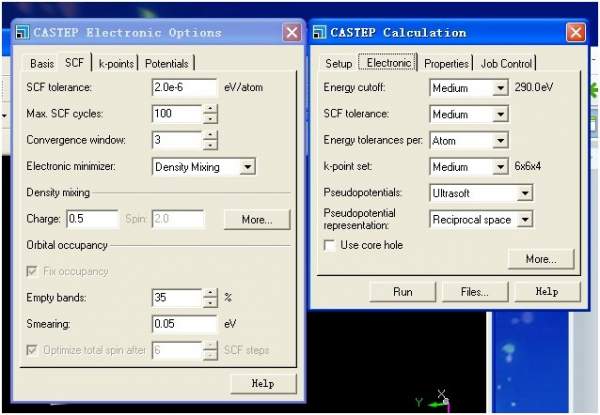Click the disabled Spin 2.0 field
The height and width of the screenshot is (415, 600).
(178, 219)
